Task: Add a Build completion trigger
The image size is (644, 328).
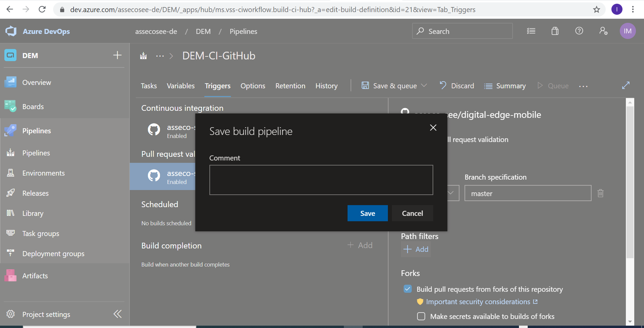Action: click(x=360, y=245)
